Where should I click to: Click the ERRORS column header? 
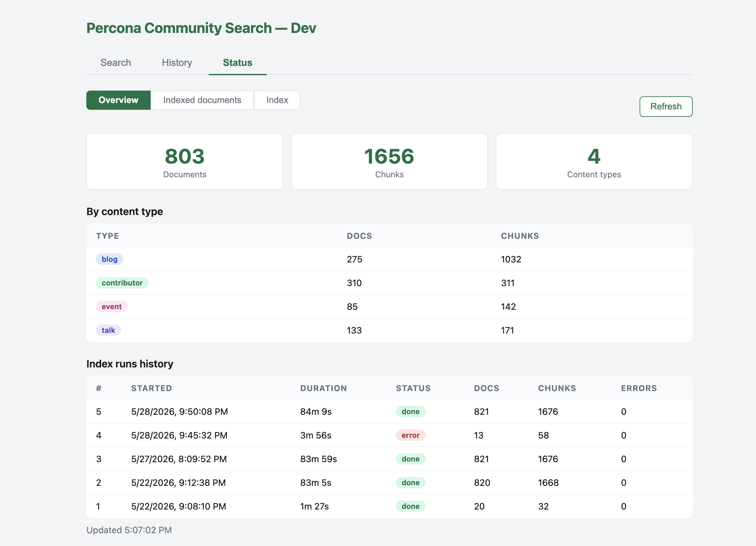[x=639, y=388]
